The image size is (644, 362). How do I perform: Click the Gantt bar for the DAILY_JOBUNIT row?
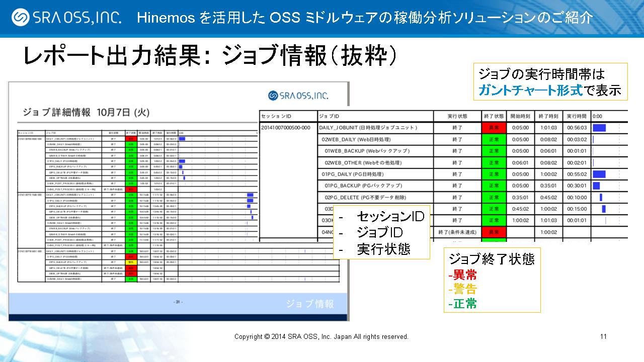pyautogui.click(x=599, y=128)
